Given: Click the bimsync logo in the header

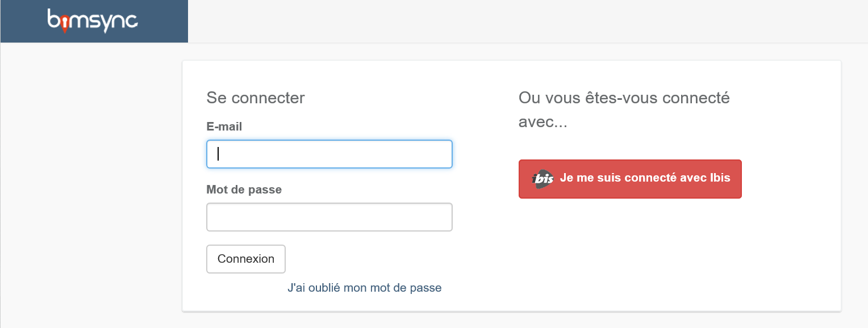Looking at the screenshot, I should coord(93,22).
